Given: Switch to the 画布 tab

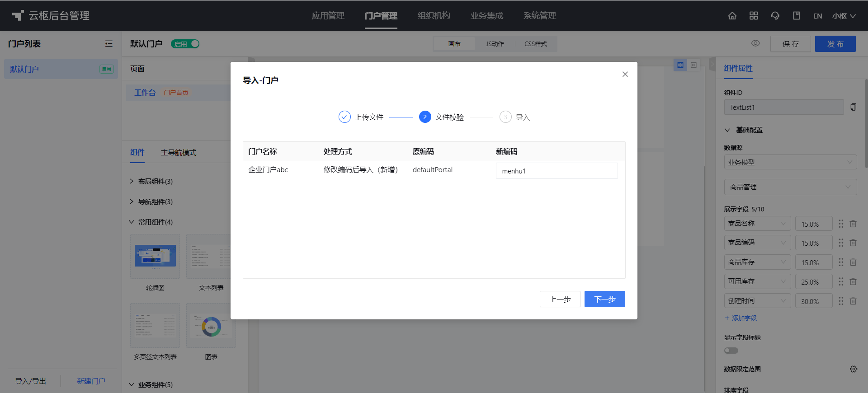Looking at the screenshot, I should pyautogui.click(x=454, y=44).
